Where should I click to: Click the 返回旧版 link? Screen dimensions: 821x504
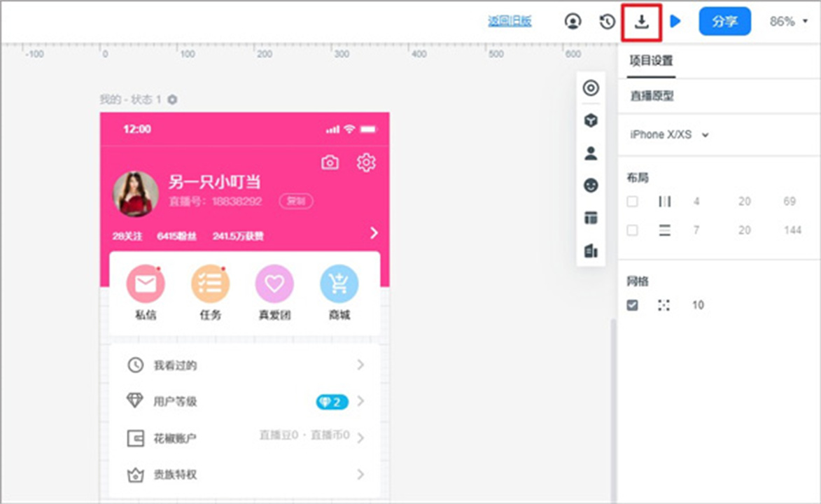tap(510, 22)
